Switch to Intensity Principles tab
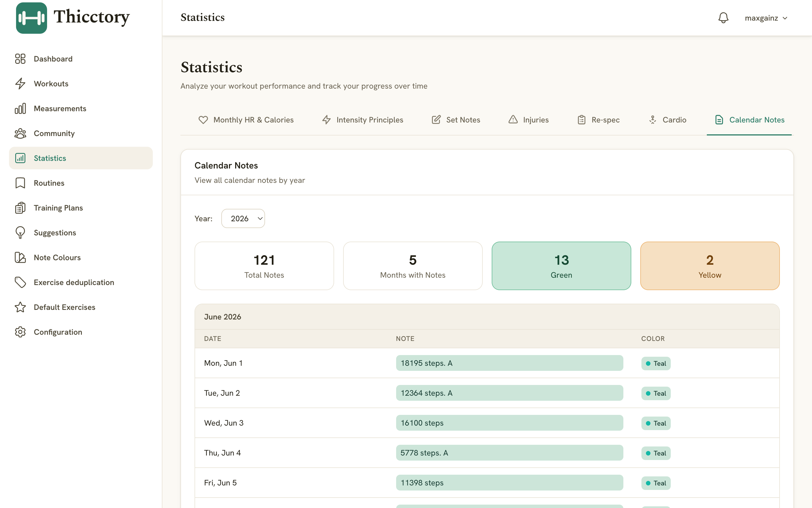The image size is (812, 508). tap(363, 120)
